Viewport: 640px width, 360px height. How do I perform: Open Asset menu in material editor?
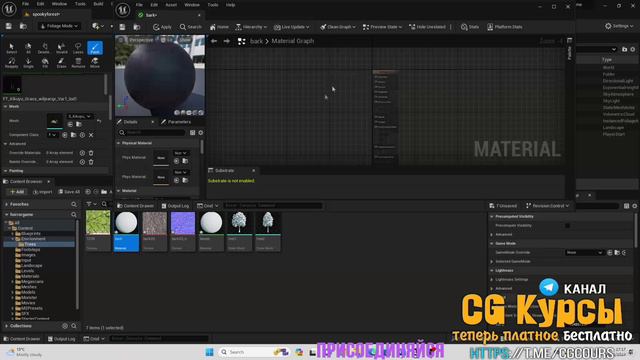tap(171, 5)
